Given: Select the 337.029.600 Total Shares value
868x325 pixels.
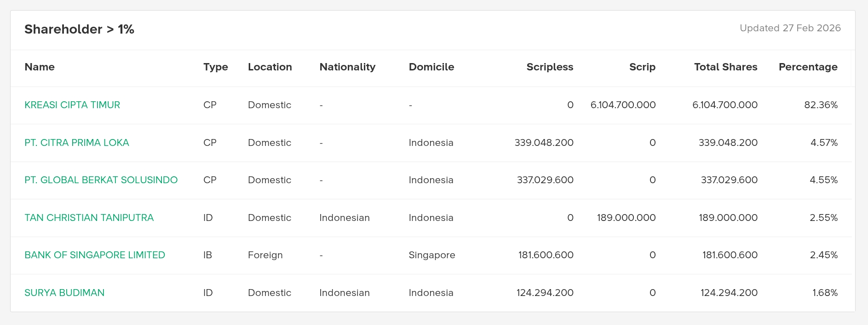Looking at the screenshot, I should [729, 180].
